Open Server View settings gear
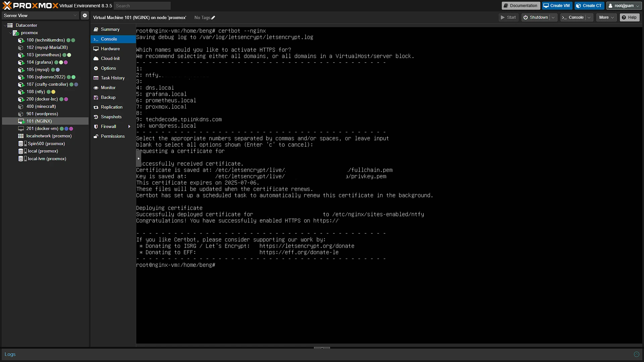Viewport: 644px width, 362px height. [x=85, y=15]
